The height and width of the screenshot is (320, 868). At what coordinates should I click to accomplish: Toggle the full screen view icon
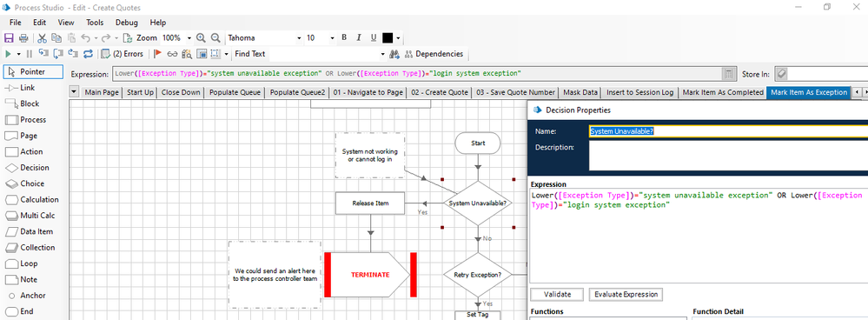click(x=202, y=54)
